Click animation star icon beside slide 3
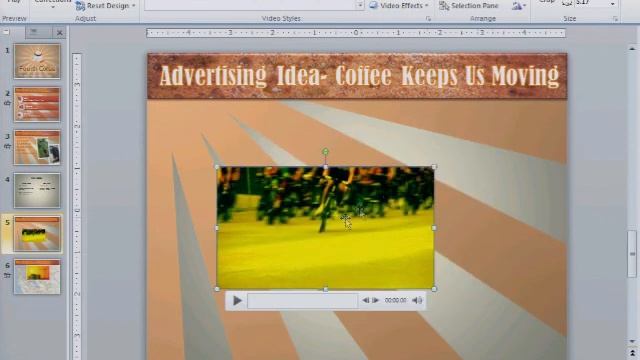640x360 pixels. (7, 146)
